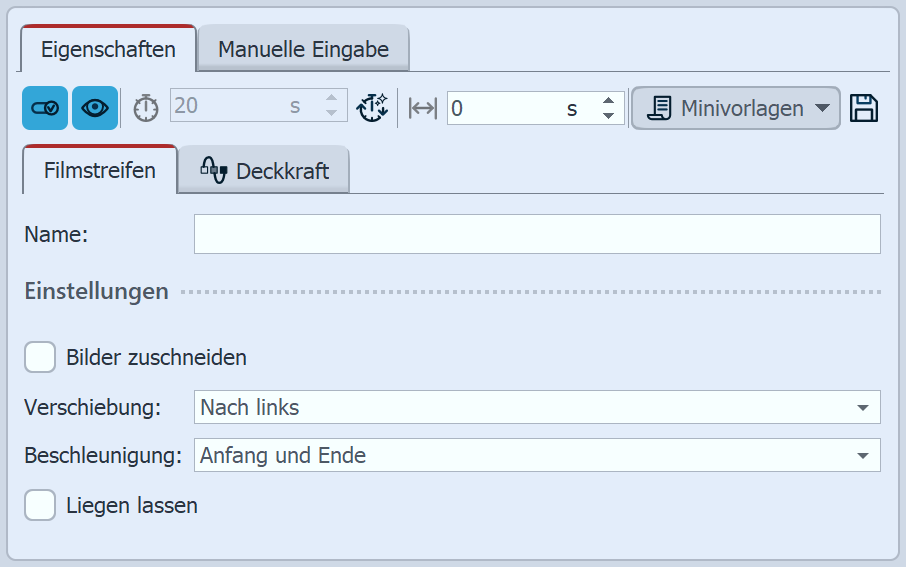
Task: Click the stopwatch duration icon
Action: (146, 108)
